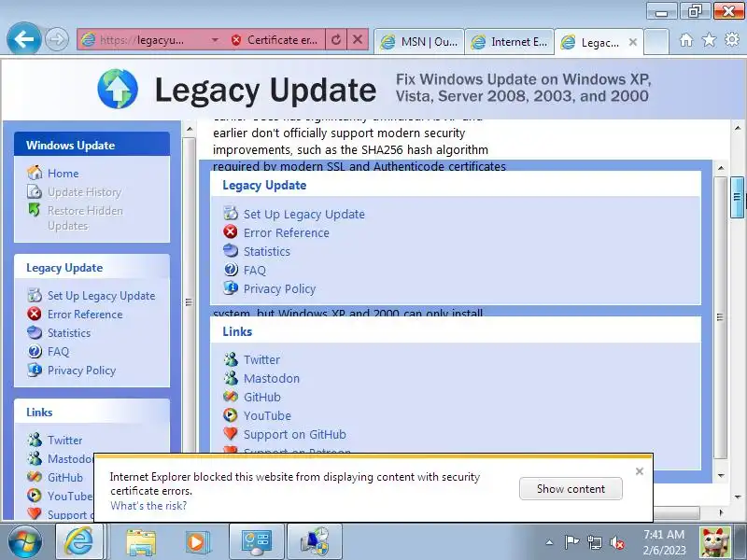Click the Action Center flag tray icon
Image resolution: width=747 pixels, height=560 pixels.
pyautogui.click(x=571, y=542)
